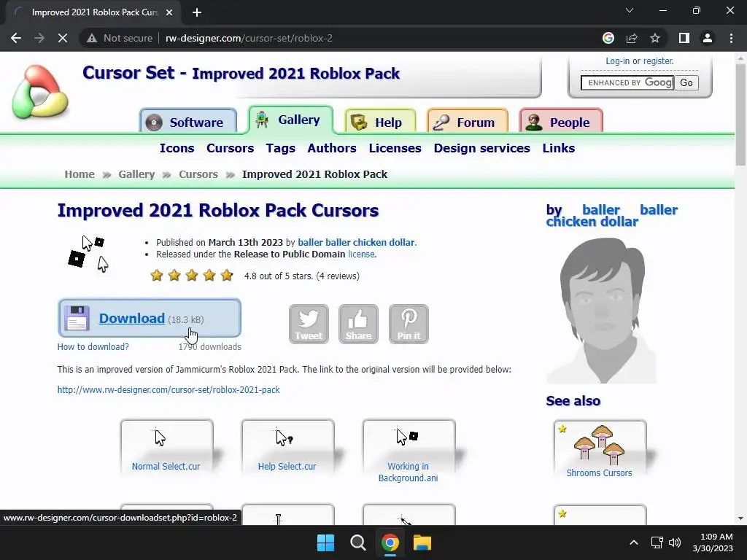Click Home in breadcrumb
747x560 pixels.
click(80, 174)
